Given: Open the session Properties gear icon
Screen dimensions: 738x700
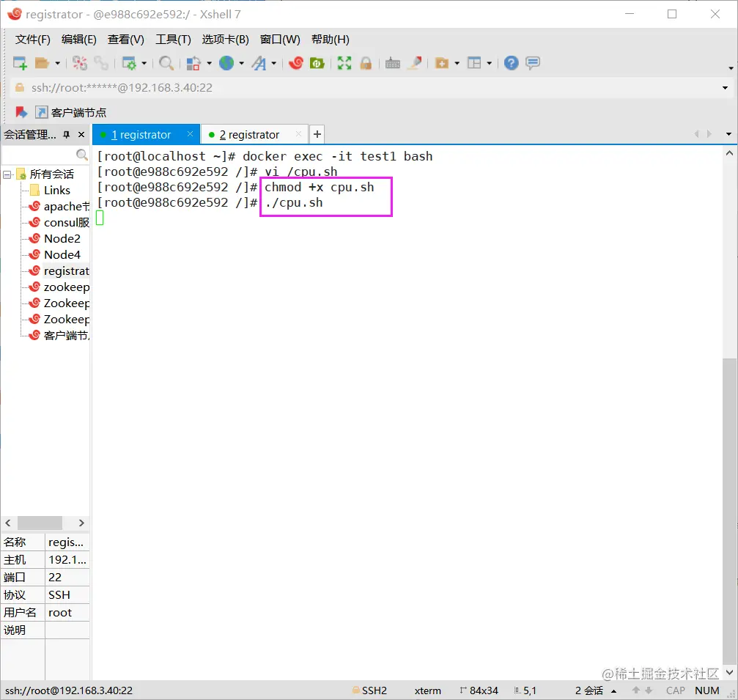Looking at the screenshot, I should tap(129, 62).
